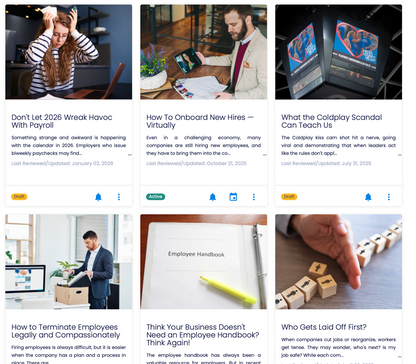Open three-dot menu on Onboard New Hires card
This screenshot has height=364, width=416.
(254, 197)
